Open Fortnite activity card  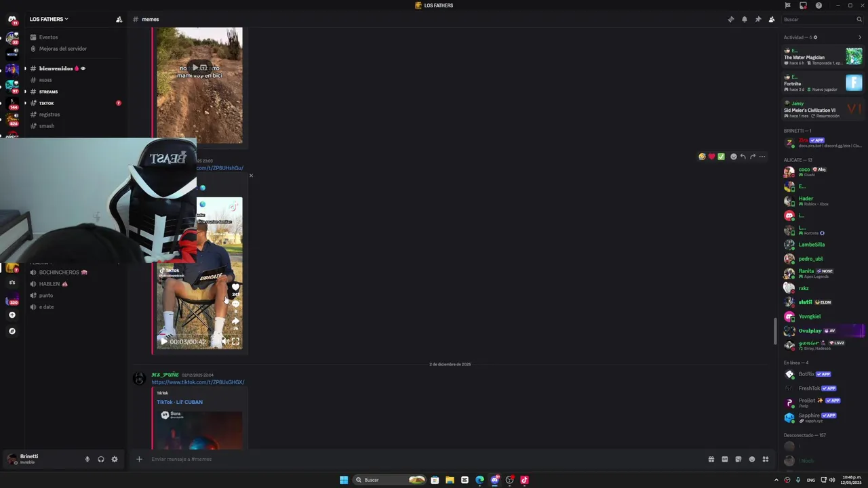tap(823, 83)
